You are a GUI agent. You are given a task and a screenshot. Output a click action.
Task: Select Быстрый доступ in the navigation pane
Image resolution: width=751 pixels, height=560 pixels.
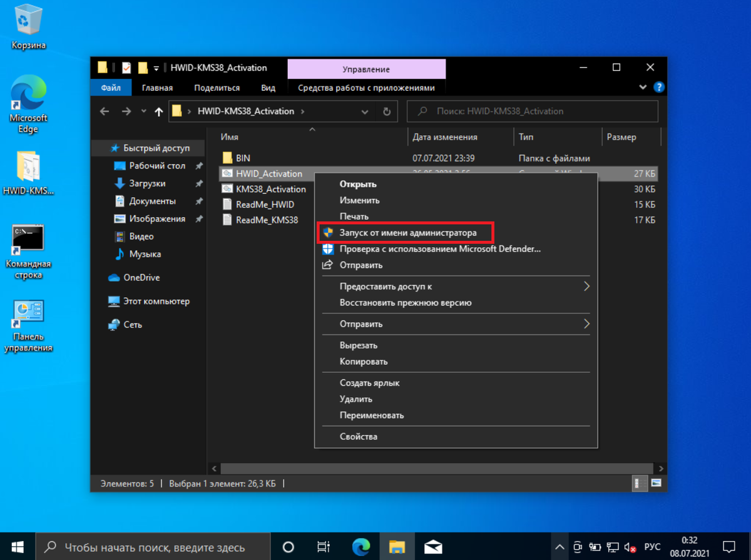(x=156, y=148)
